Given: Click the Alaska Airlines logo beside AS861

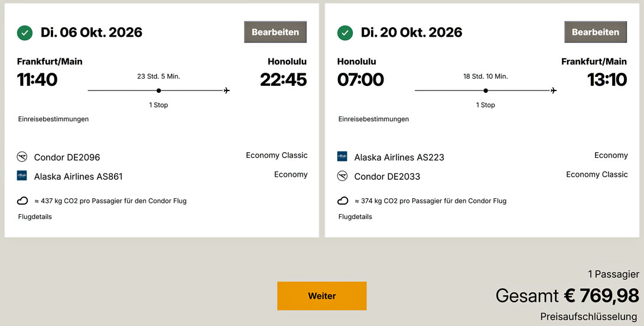Looking at the screenshot, I should coord(22,176).
